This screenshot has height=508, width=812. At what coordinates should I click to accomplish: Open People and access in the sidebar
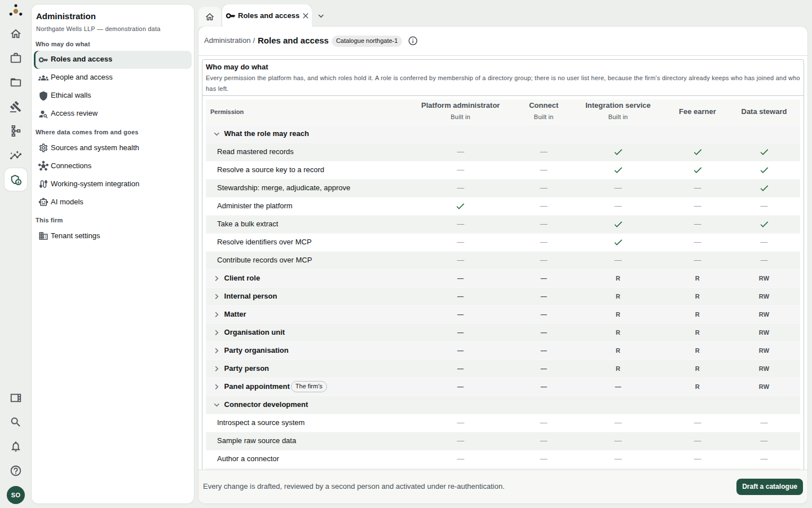[x=113, y=77]
